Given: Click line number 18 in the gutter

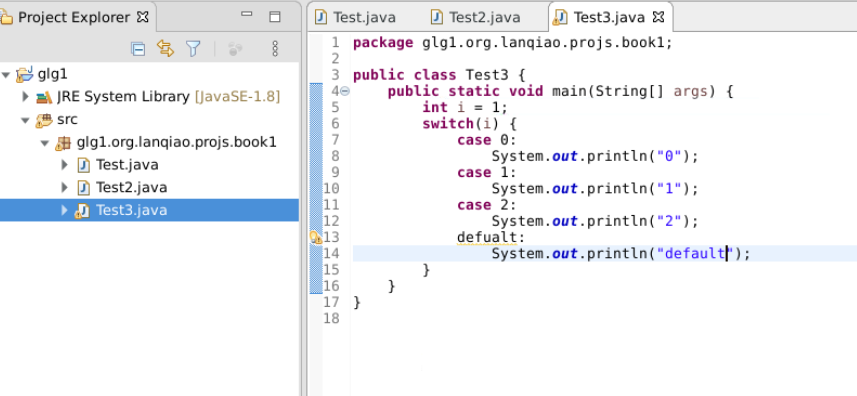Looking at the screenshot, I should 331,318.
